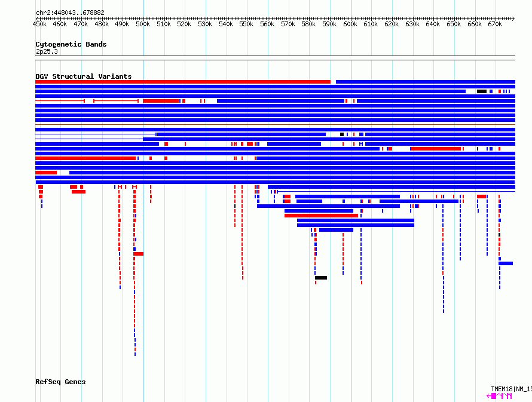Click the black variant near 662k
The image size is (532, 402).
pyautogui.click(x=482, y=91)
